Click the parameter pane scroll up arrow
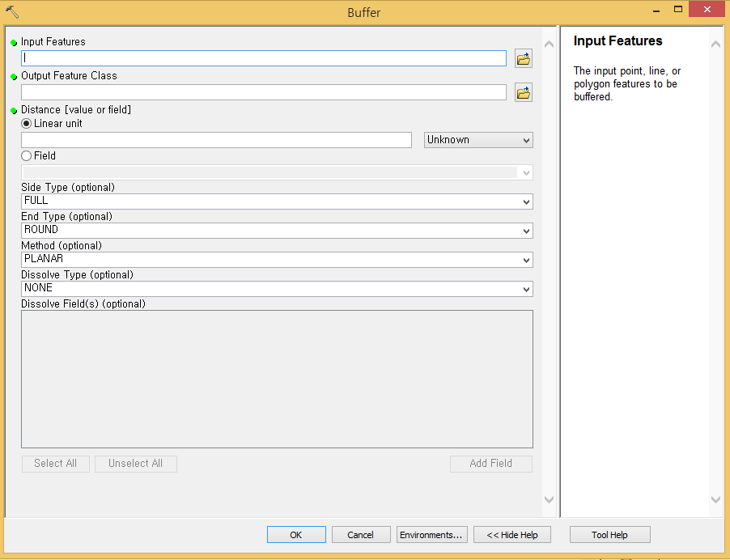Image resolution: width=730 pixels, height=560 pixels. click(550, 45)
